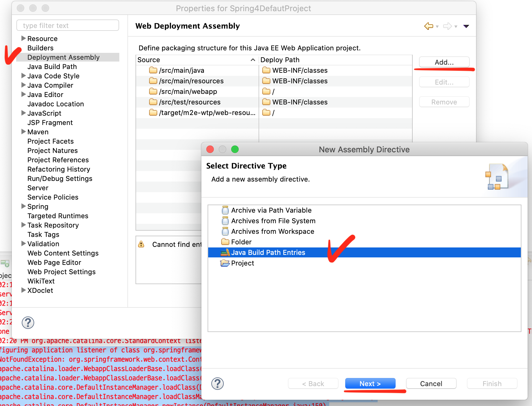Click Cancel in New Assembly Directive
Viewport: 532px width, 406px height.
click(x=431, y=384)
